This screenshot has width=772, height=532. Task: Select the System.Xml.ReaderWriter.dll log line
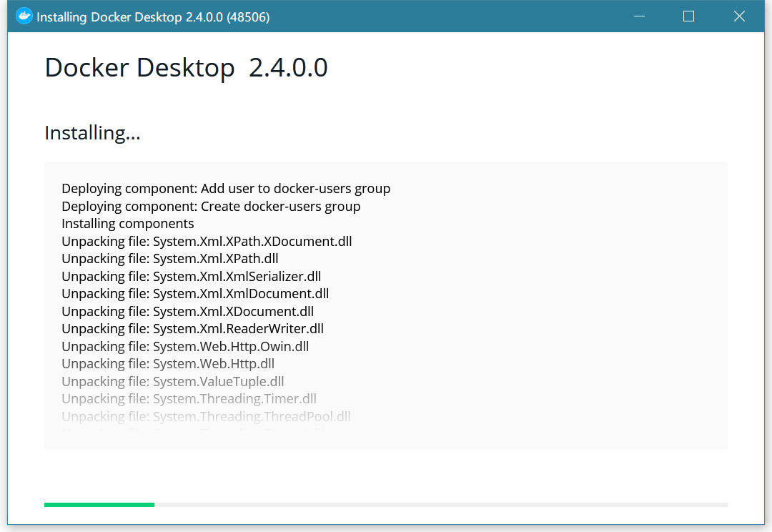pos(192,328)
